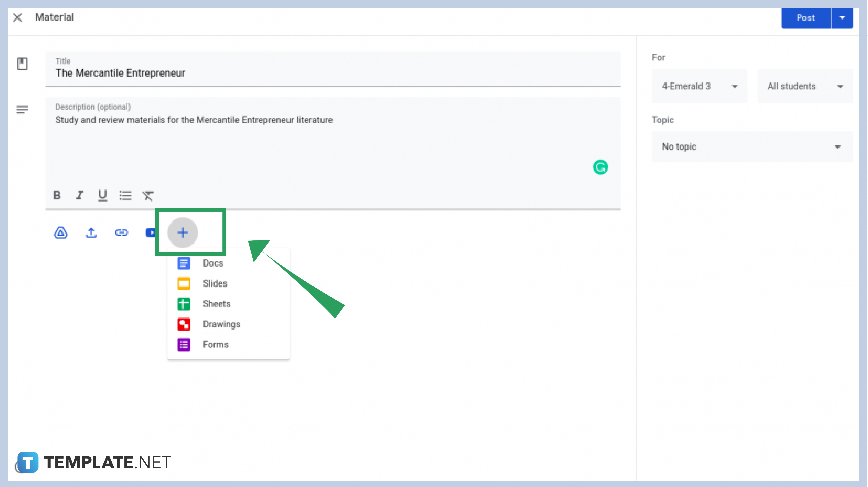Open the No topic dropdown
The image size is (868, 487).
pyautogui.click(x=752, y=147)
